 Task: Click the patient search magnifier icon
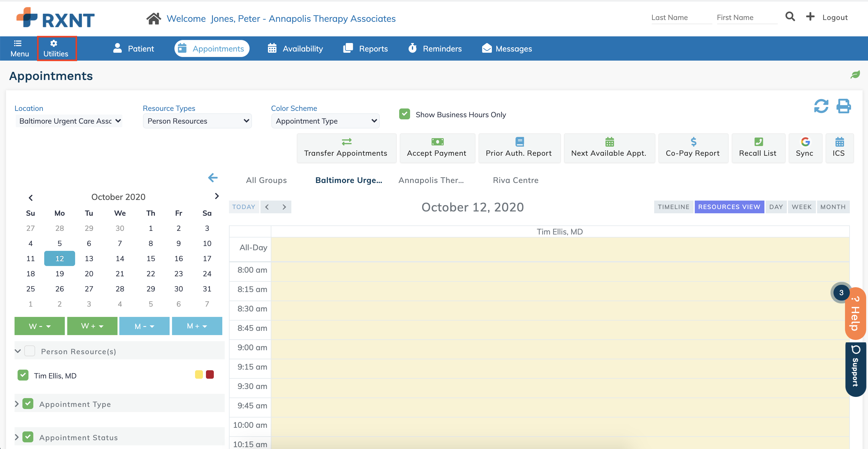click(790, 17)
